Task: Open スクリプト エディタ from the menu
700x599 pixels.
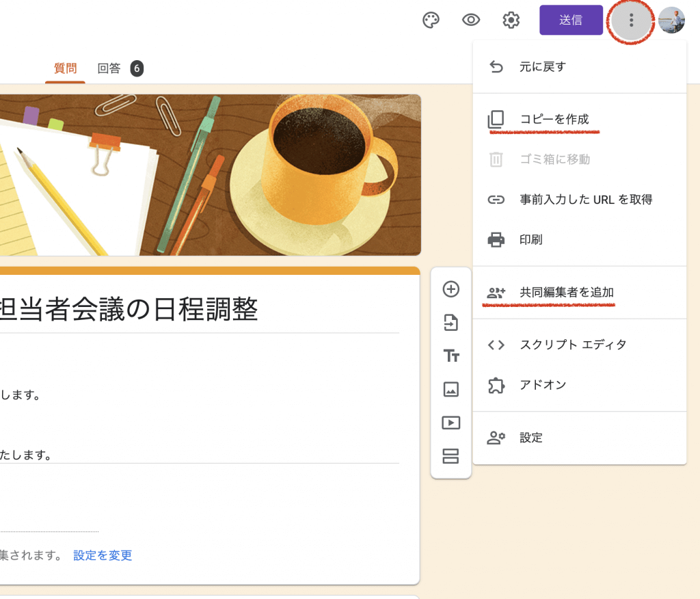Action: click(x=573, y=345)
